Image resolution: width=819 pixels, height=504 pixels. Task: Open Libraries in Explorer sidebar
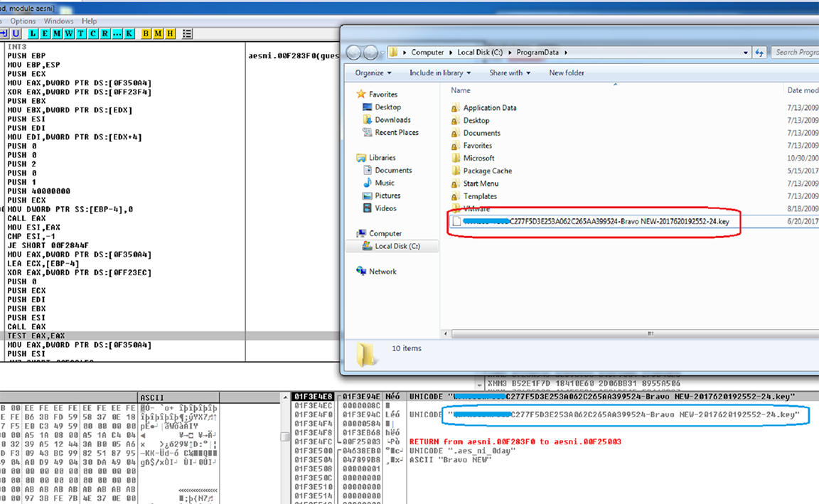(382, 158)
